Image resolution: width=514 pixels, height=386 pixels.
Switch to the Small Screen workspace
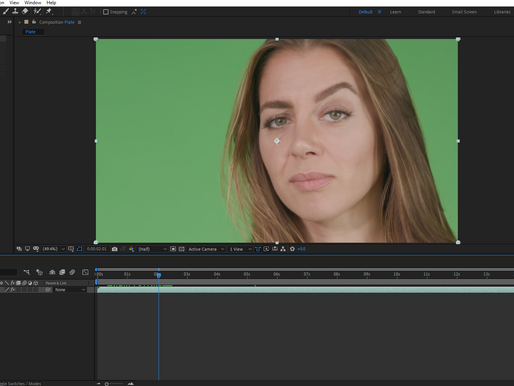(x=464, y=12)
